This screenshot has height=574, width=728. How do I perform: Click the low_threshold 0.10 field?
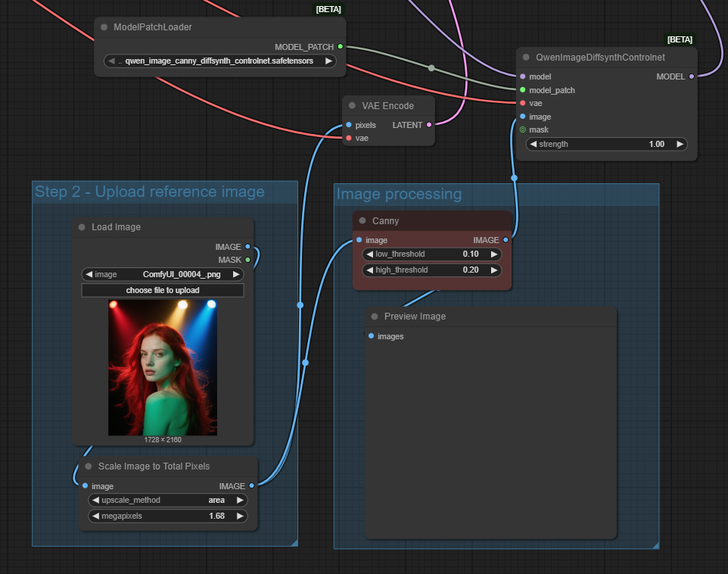point(432,254)
